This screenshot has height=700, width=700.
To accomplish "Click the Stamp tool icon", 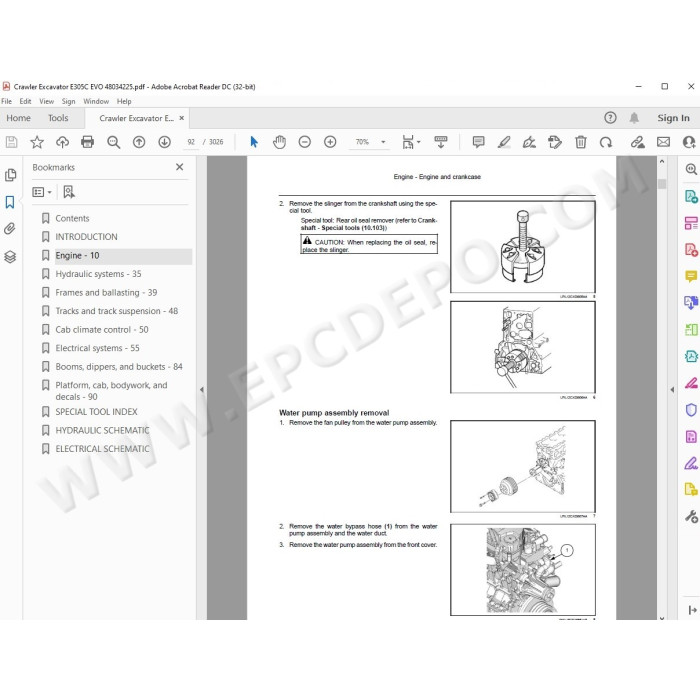I will [554, 142].
